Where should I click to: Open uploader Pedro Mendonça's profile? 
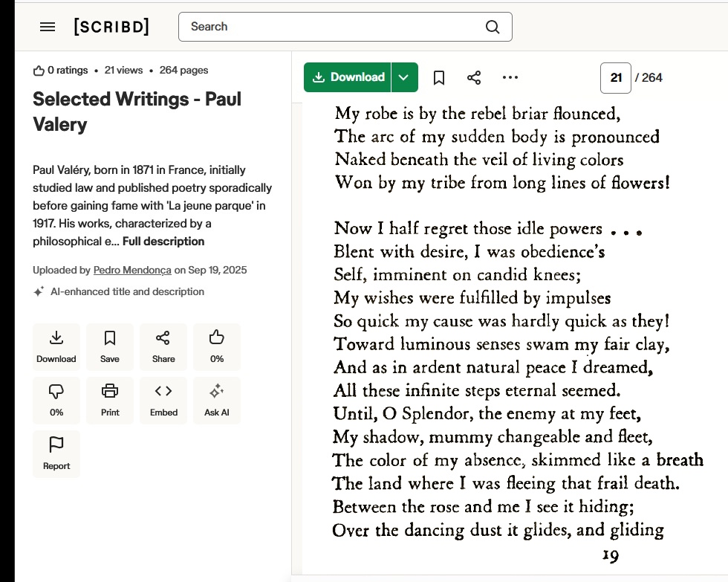(x=132, y=270)
